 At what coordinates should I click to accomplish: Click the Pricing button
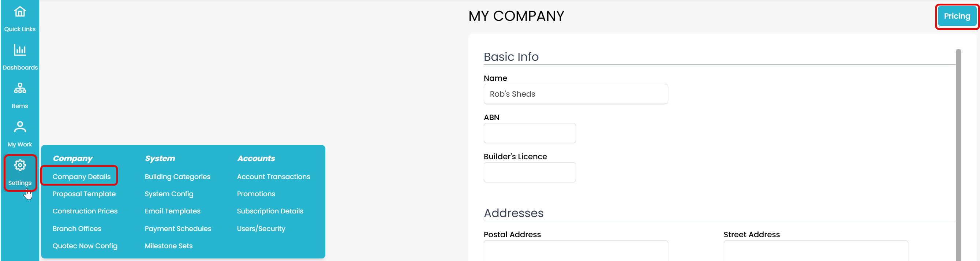tap(957, 16)
